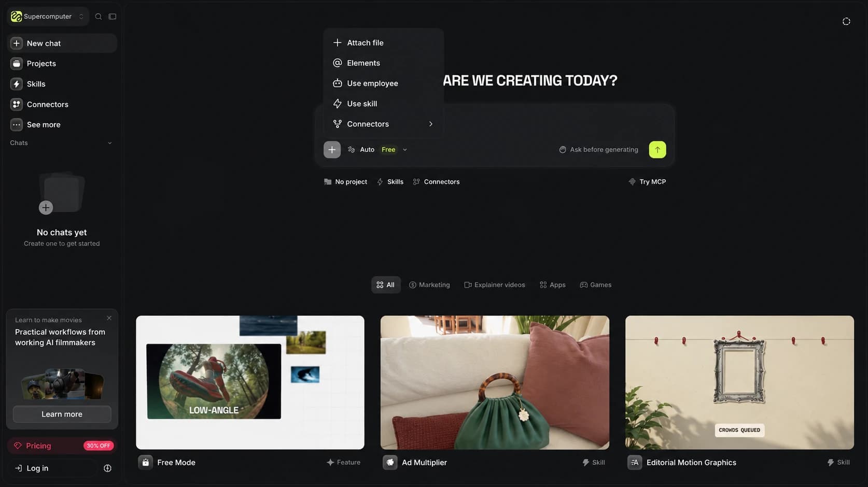
Task: Switch to the Apps tab
Action: pyautogui.click(x=552, y=285)
